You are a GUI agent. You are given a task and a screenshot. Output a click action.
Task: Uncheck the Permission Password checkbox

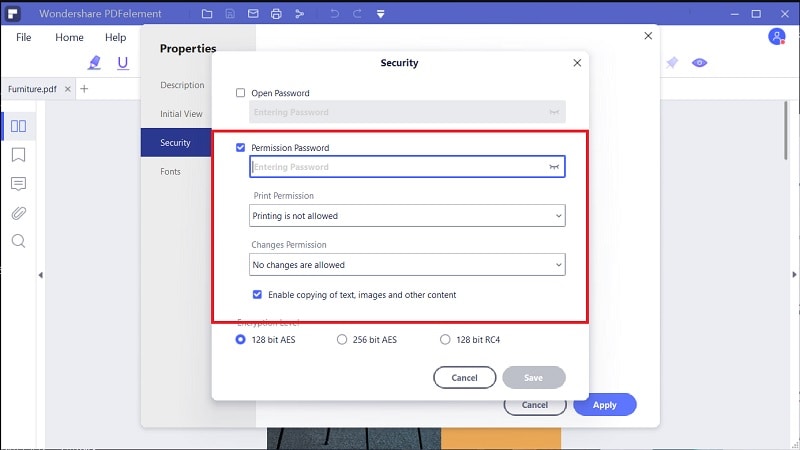point(240,147)
